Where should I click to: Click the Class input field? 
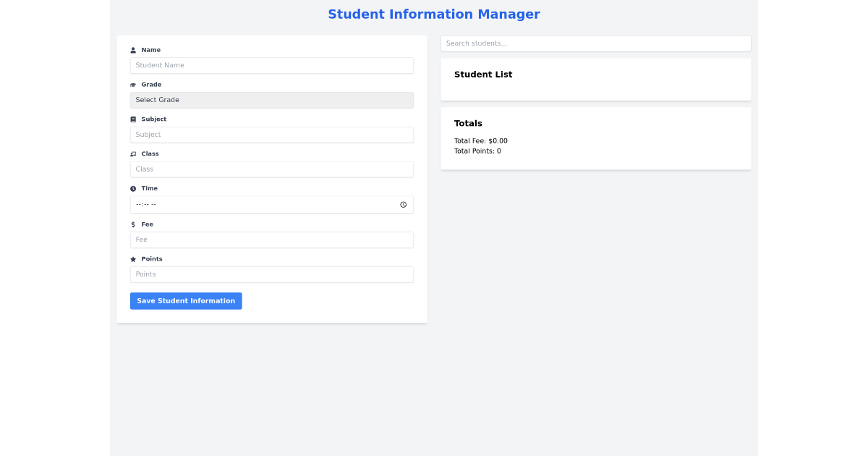point(271,169)
